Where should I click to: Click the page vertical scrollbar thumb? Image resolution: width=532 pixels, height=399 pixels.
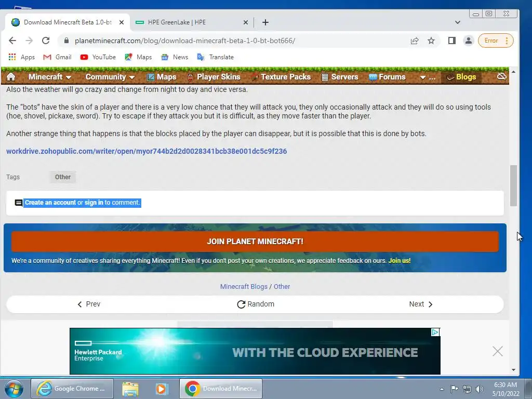[x=513, y=185]
